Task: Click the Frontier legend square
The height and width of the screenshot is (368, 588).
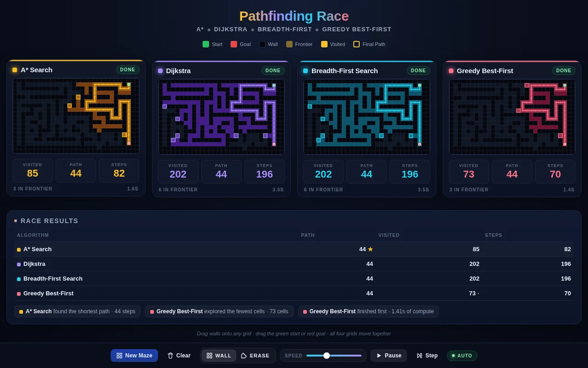Action: 289,44
